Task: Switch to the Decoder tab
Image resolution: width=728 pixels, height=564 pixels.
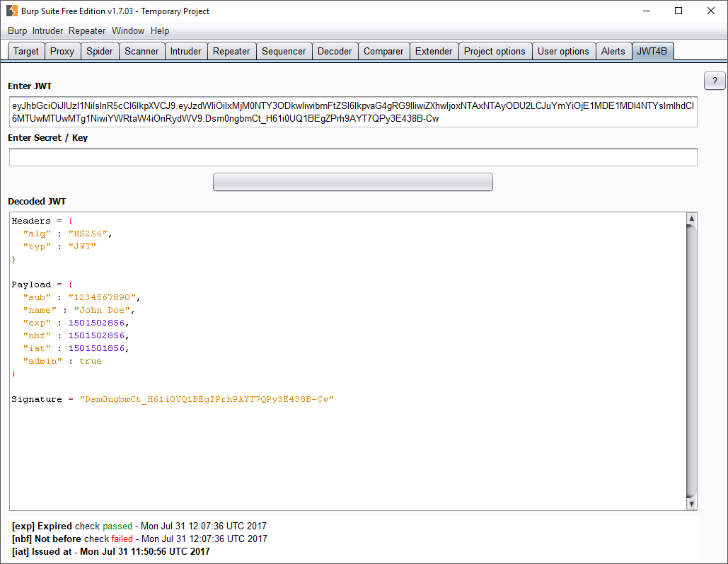Action: click(334, 51)
